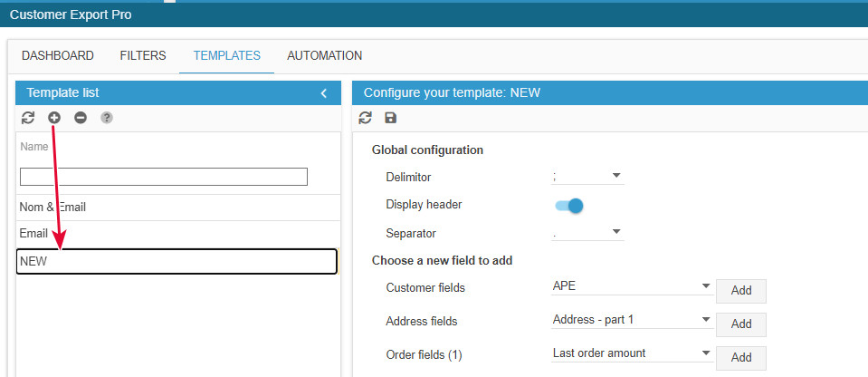Switch to the Dashboard tab
The image size is (868, 377).
coord(58,56)
